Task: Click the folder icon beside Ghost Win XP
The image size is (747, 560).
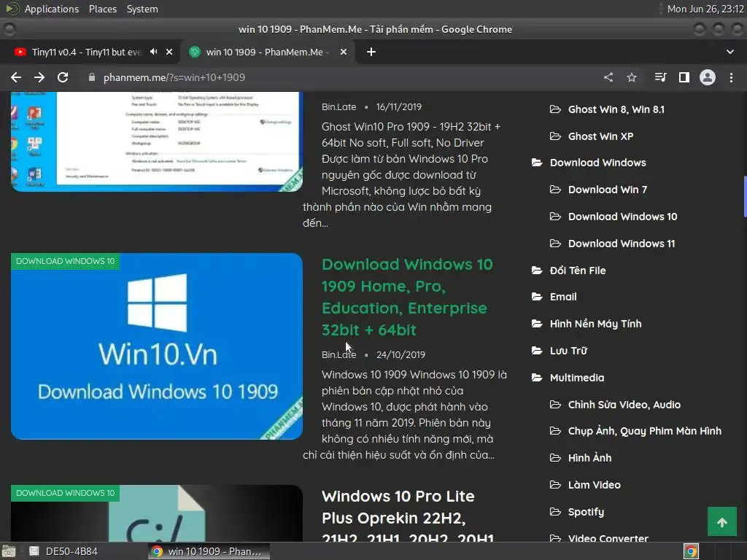Action: [x=555, y=136]
